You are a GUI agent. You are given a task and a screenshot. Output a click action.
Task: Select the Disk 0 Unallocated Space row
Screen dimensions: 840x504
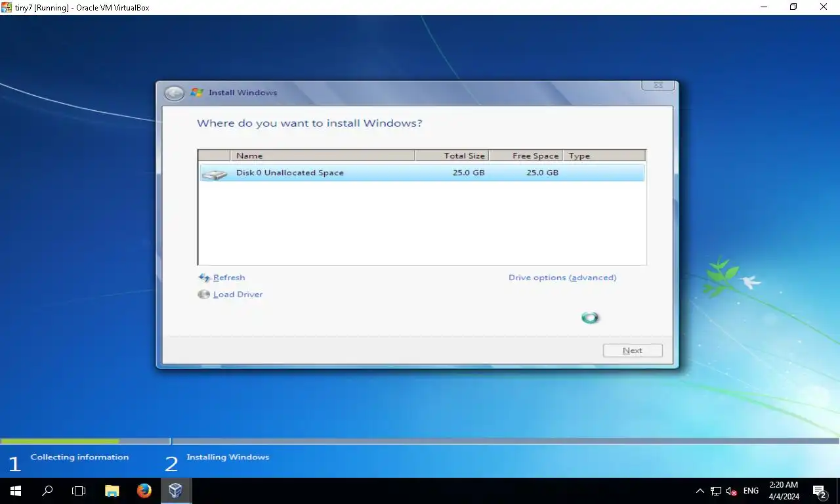[422, 173]
